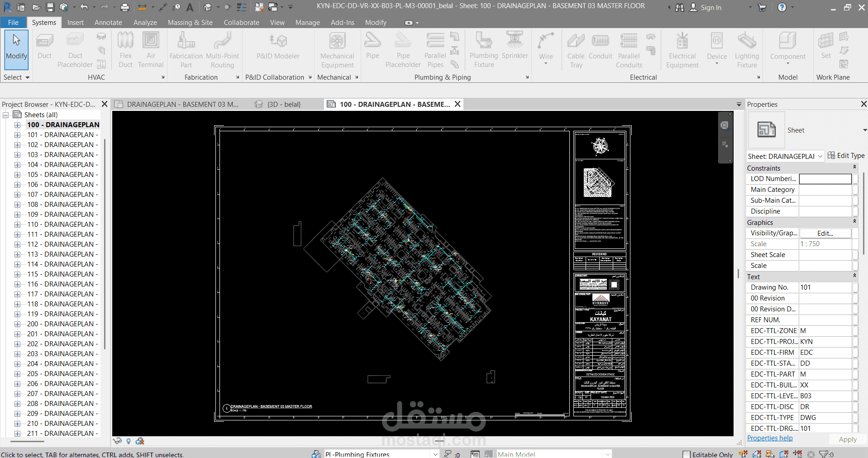Click the LOD Number field in Properties
Screen dimensions: 868x458
(x=825, y=179)
